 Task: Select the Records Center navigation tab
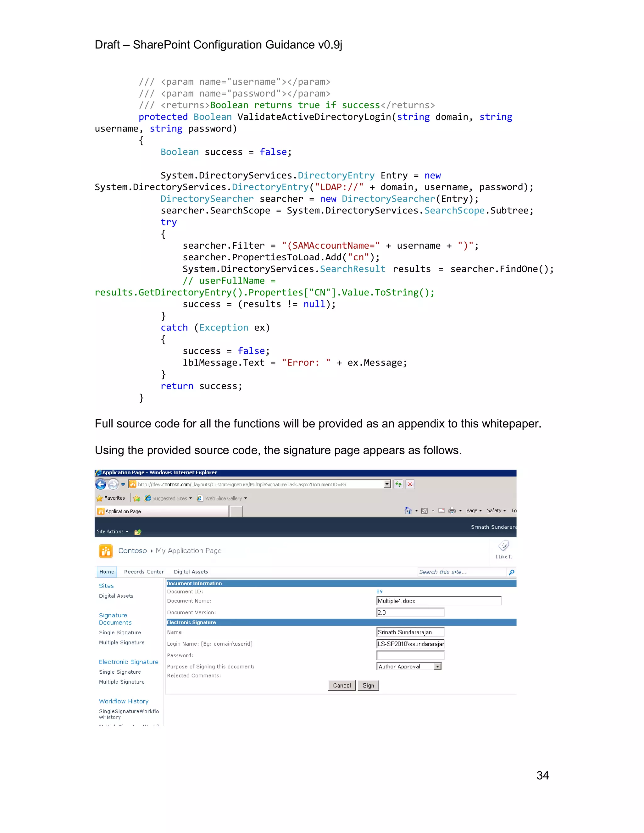(144, 572)
